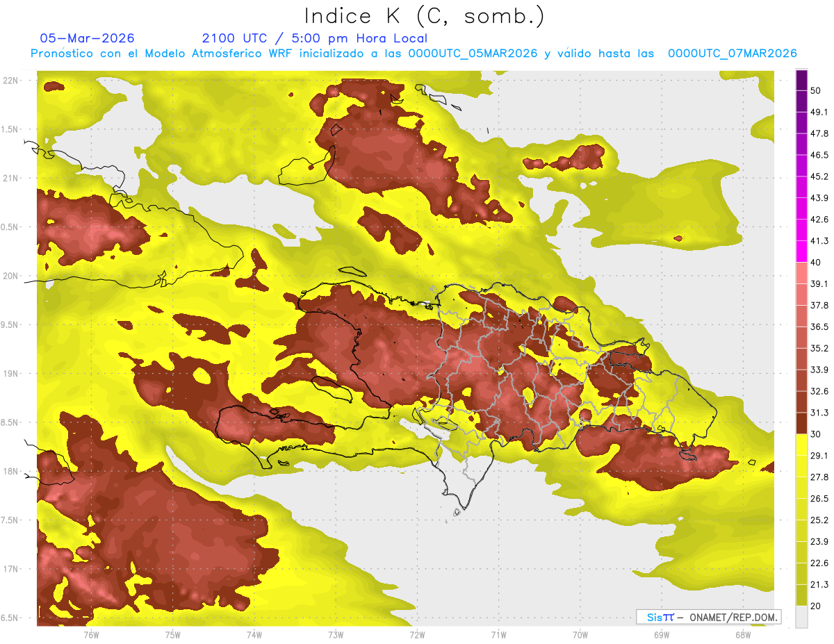The image size is (834, 644).
Task: Select the colorbar value 32.6
Action: pos(820,391)
